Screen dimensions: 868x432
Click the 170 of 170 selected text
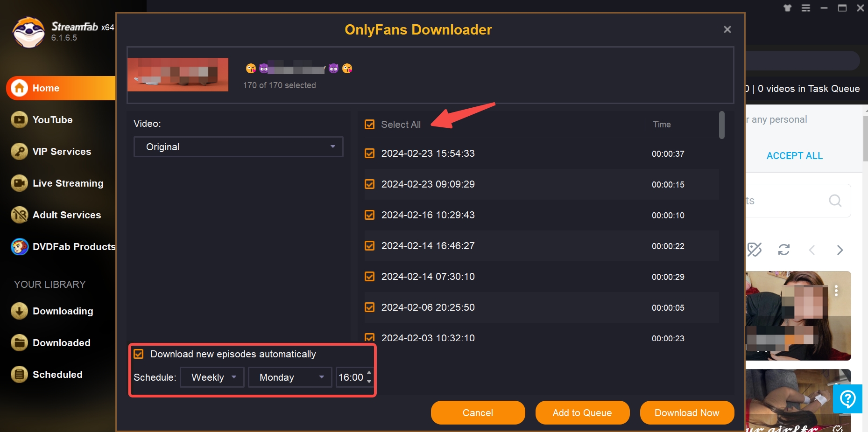(279, 85)
